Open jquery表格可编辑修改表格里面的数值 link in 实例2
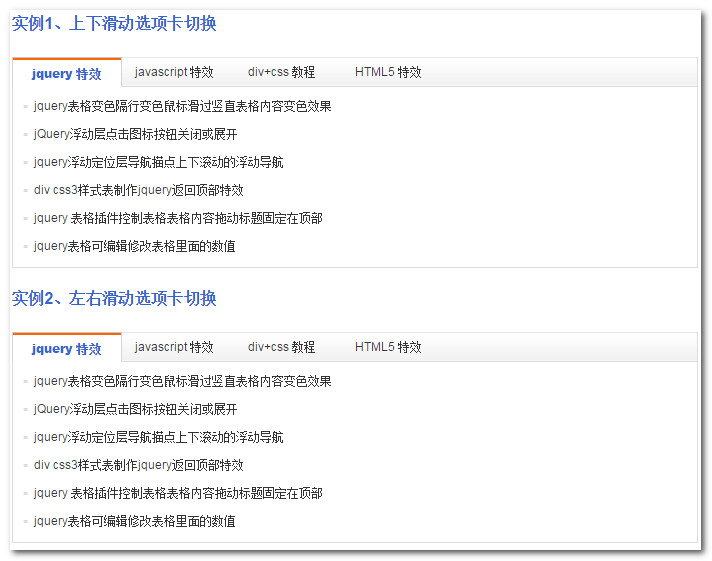This screenshot has width=712, height=561. [134, 521]
